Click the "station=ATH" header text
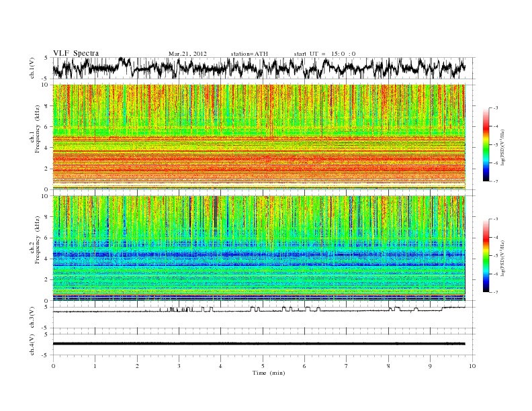Screen dimensions: 532x411 point(249,54)
